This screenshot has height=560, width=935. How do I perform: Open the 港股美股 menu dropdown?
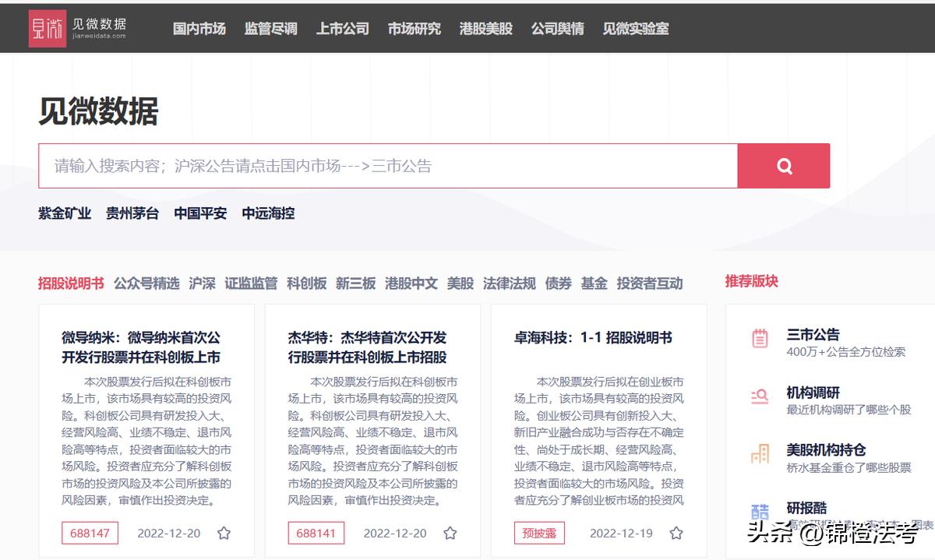(486, 29)
